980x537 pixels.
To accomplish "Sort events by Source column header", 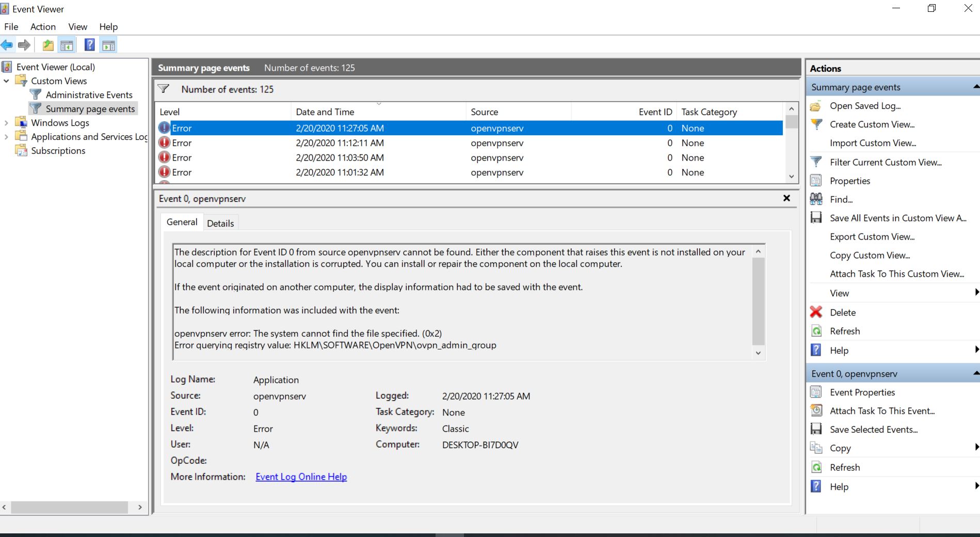I will 519,112.
